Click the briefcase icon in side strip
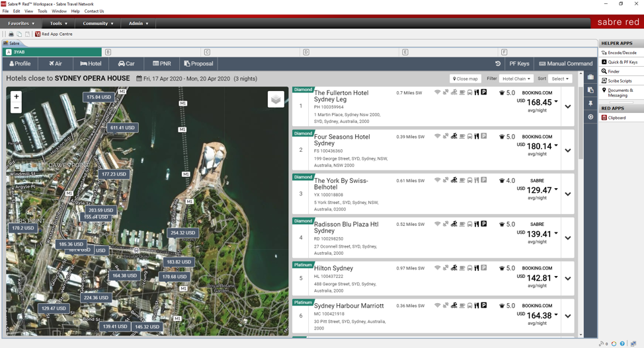 tap(590, 77)
